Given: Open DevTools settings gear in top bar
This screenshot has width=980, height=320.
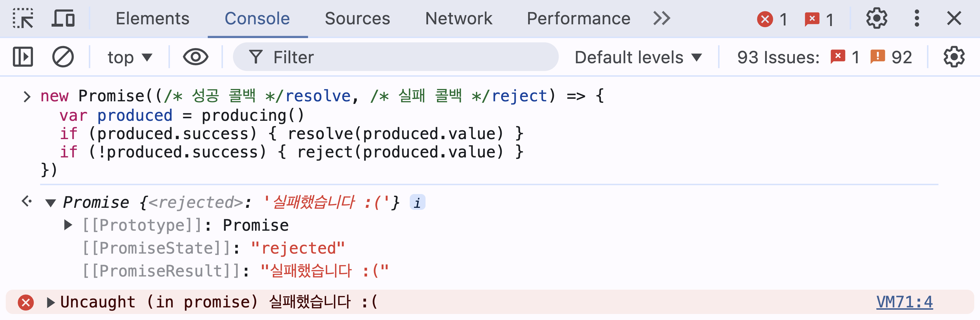Looking at the screenshot, I should tap(877, 18).
